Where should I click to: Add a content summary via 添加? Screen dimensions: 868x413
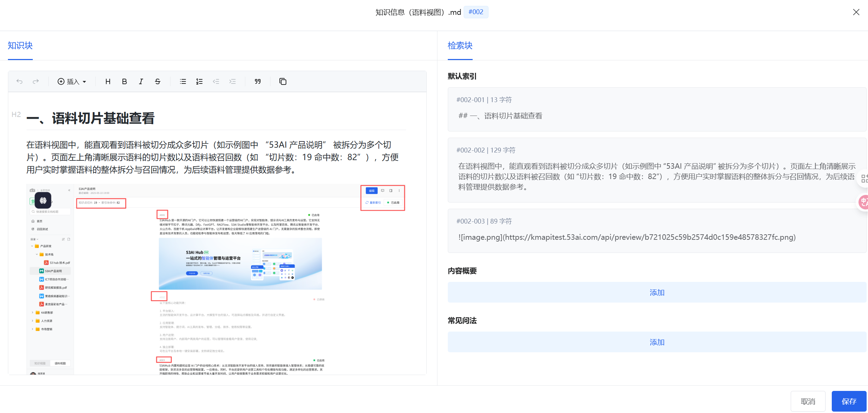tap(657, 293)
